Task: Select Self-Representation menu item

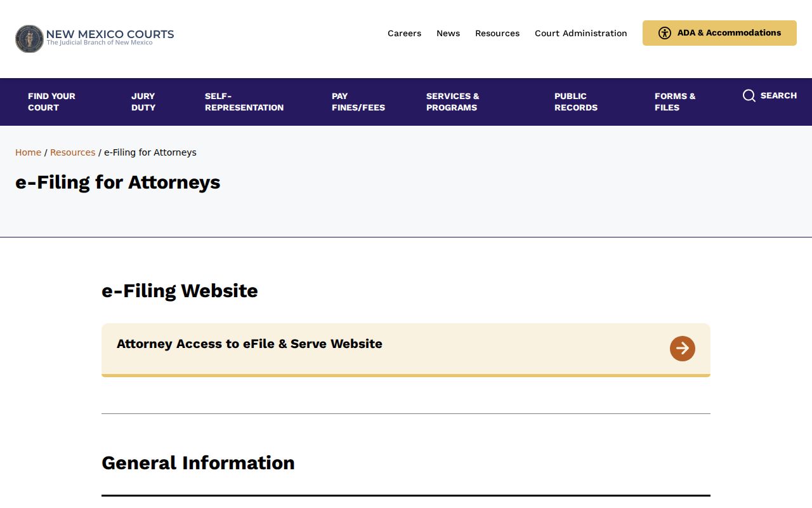Action: 244,102
